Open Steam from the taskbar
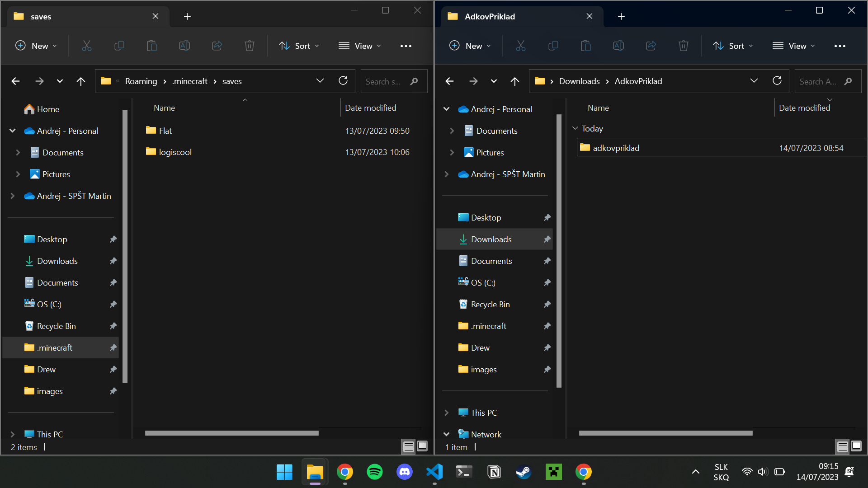 coord(524,472)
